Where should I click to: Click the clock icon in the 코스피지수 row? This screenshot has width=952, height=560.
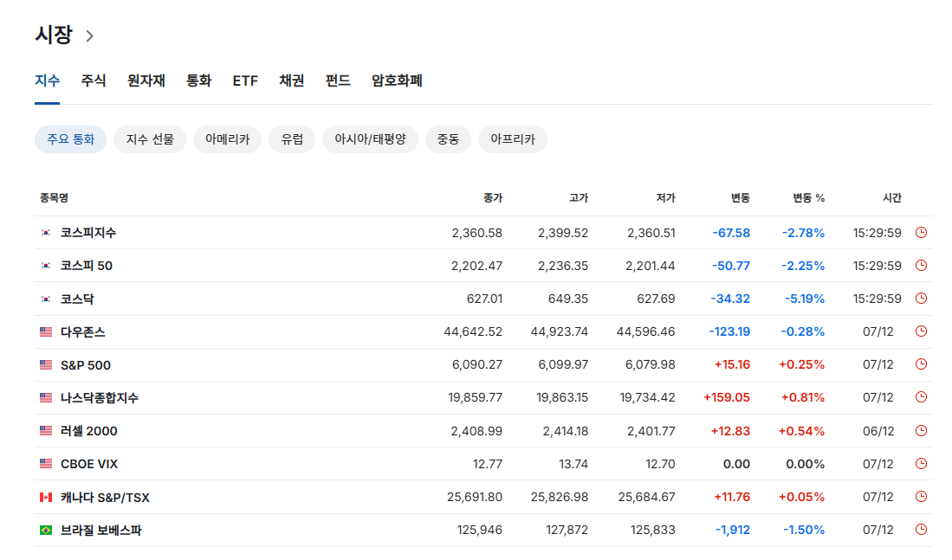(x=921, y=232)
